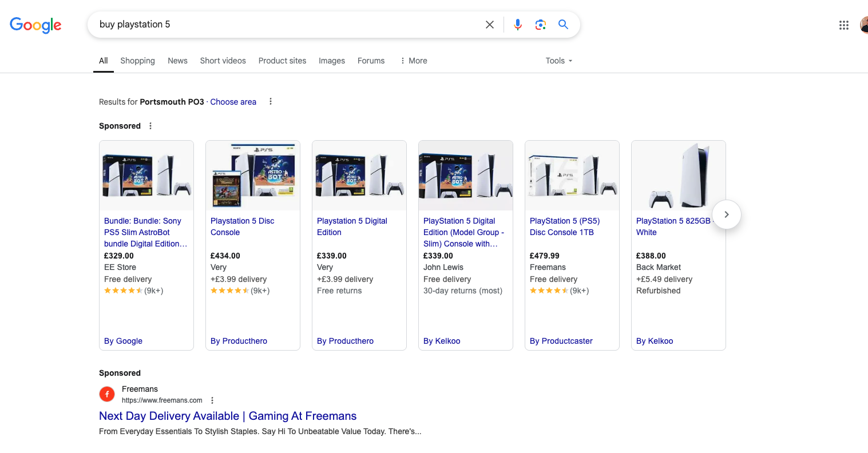The height and width of the screenshot is (453, 868).
Task: Click the Freemans £479.99 product image
Action: [572, 176]
